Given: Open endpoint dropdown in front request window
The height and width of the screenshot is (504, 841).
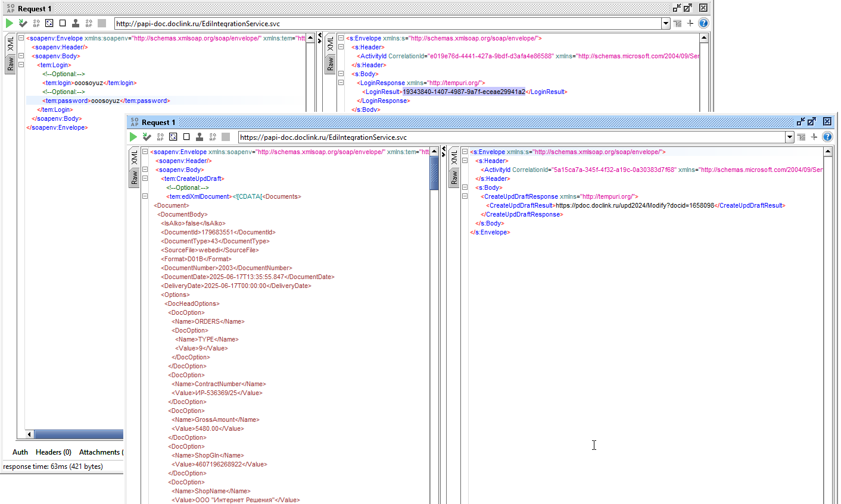Looking at the screenshot, I should pos(790,137).
